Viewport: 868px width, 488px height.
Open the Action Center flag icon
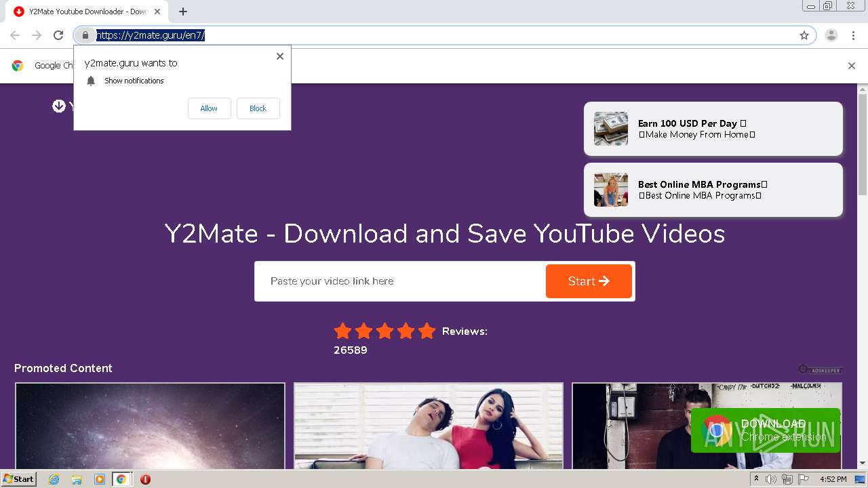[804, 479]
